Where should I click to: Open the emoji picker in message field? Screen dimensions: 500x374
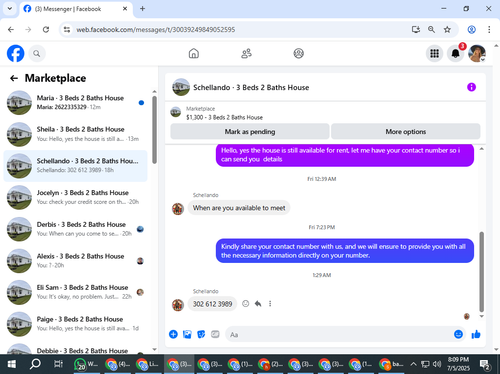458,334
